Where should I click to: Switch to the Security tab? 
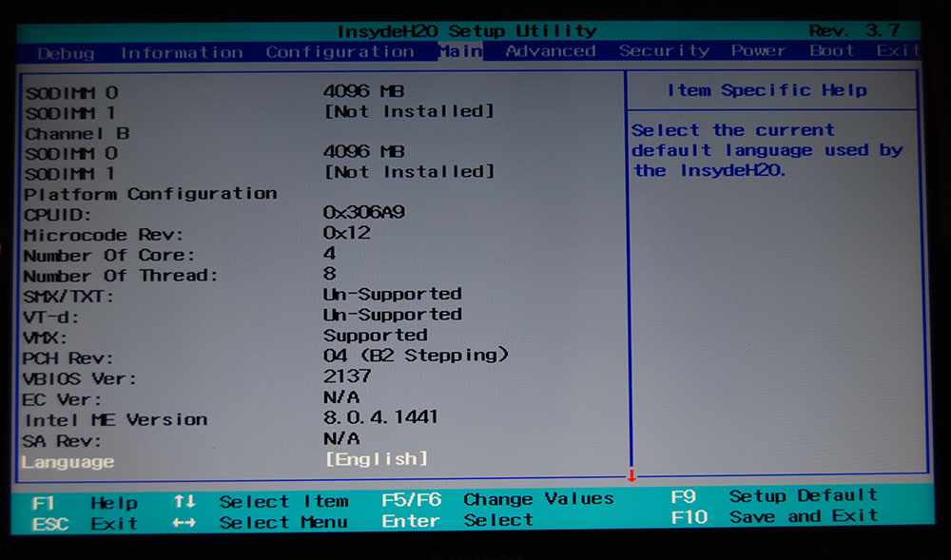point(664,51)
